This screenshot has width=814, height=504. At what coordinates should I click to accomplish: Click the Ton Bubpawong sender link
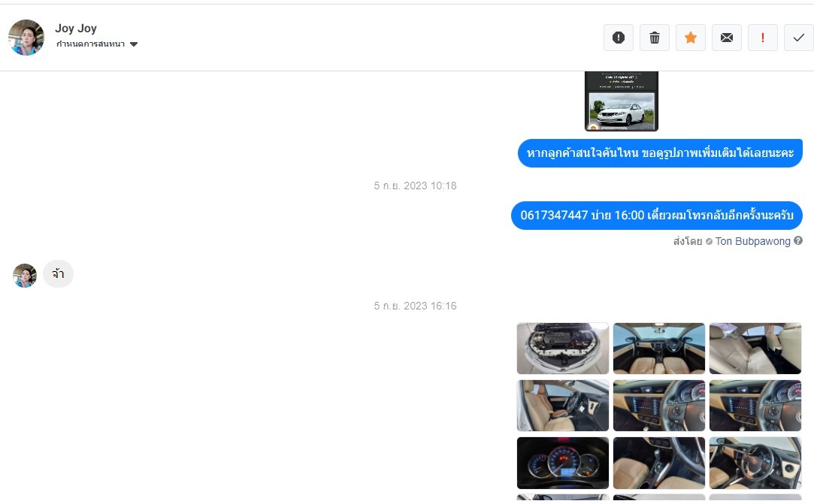click(752, 241)
